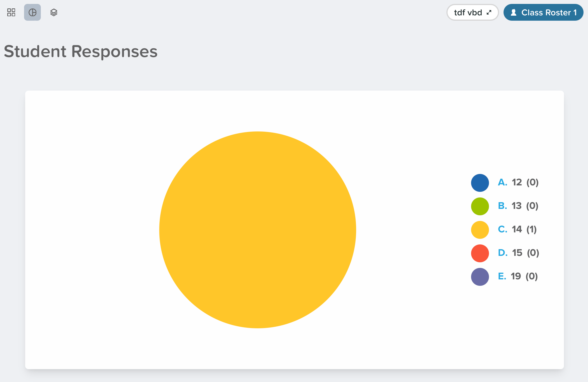Click the red swatch for answer D
588x382 pixels.
pos(480,253)
